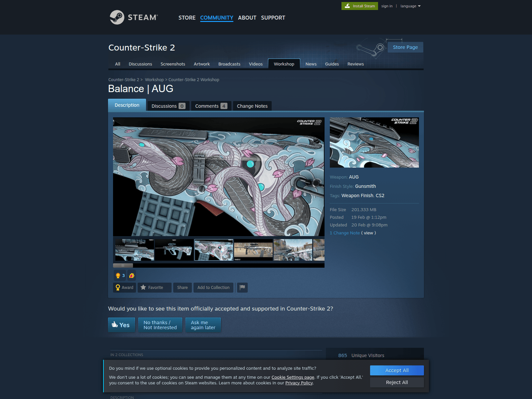This screenshot has width=532, height=399.
Task: Select the Artwork tab
Action: coord(202,64)
